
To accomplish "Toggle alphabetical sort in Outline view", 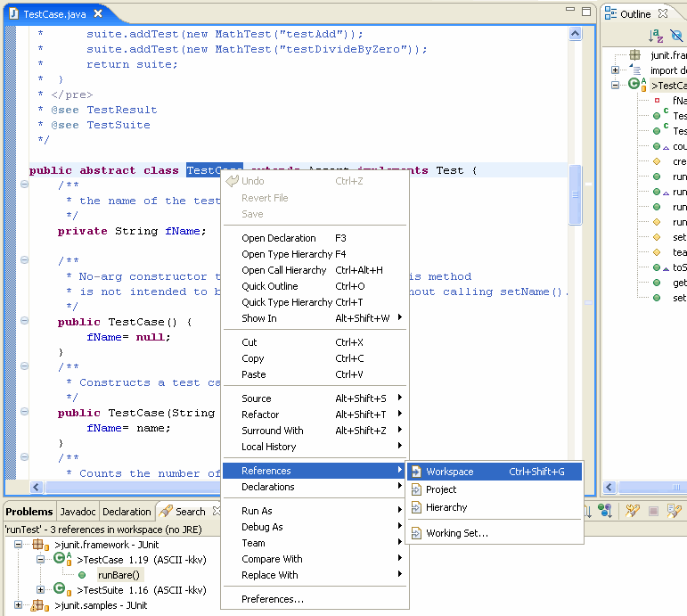I will tap(656, 36).
